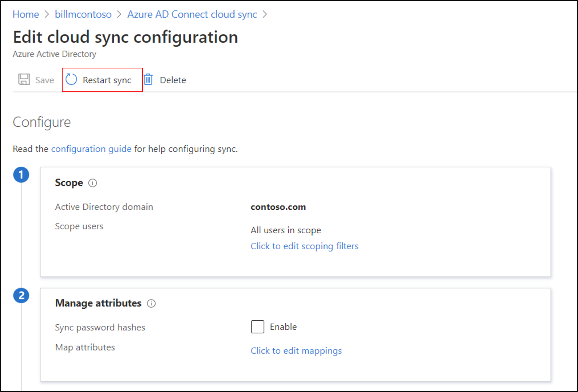The height and width of the screenshot is (392, 578).
Task: Click the chevron after the Home breadcrumb
Action: tap(47, 14)
